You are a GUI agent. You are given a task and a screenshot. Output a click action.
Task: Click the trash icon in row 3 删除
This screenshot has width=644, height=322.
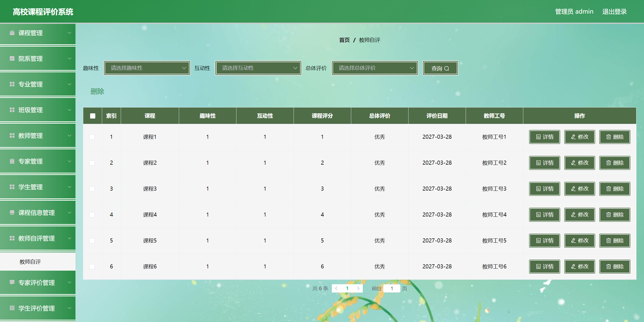[x=609, y=189]
